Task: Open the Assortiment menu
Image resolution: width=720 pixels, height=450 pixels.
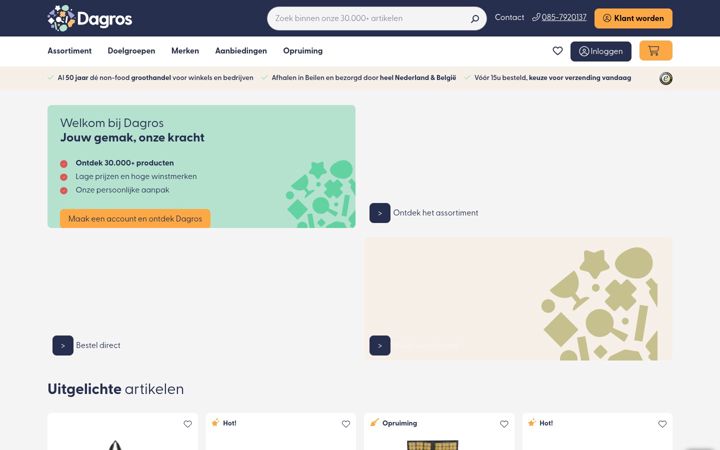Action: [70, 51]
